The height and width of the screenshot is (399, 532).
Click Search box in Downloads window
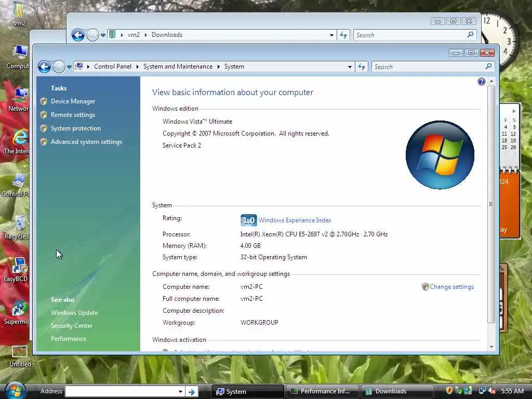[x=409, y=35]
